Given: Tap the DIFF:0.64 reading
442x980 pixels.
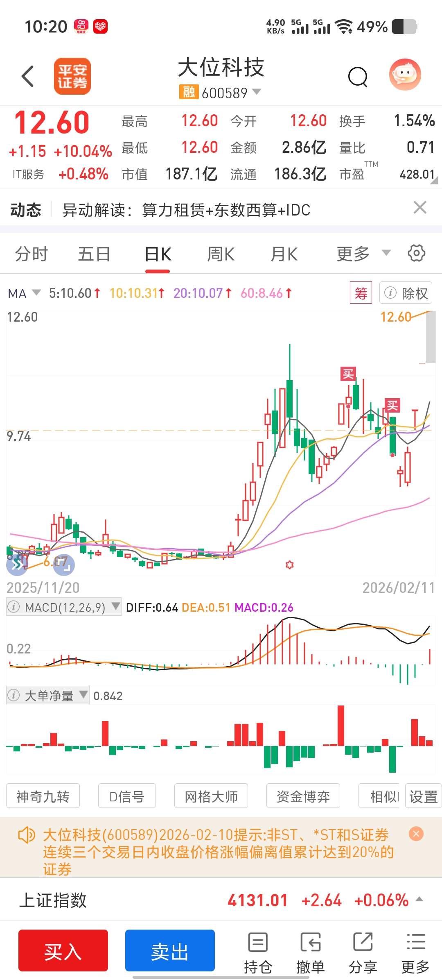Looking at the screenshot, I should click(x=152, y=607).
